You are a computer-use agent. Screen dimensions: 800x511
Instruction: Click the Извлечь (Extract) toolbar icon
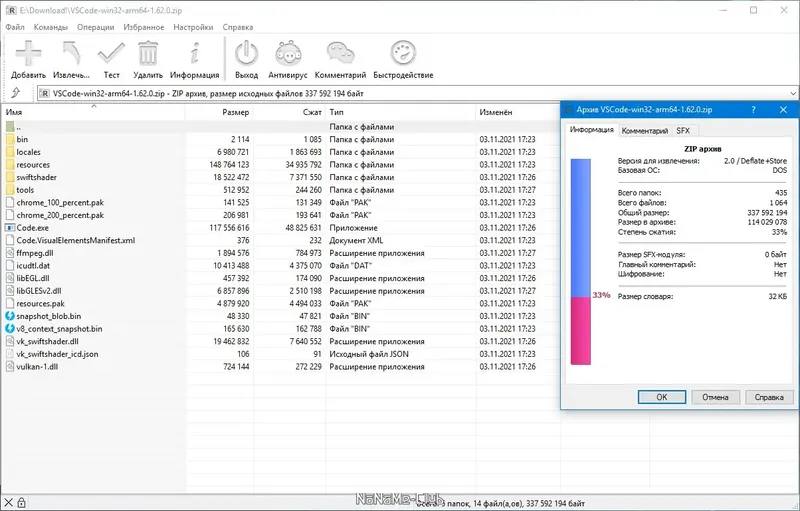point(71,54)
